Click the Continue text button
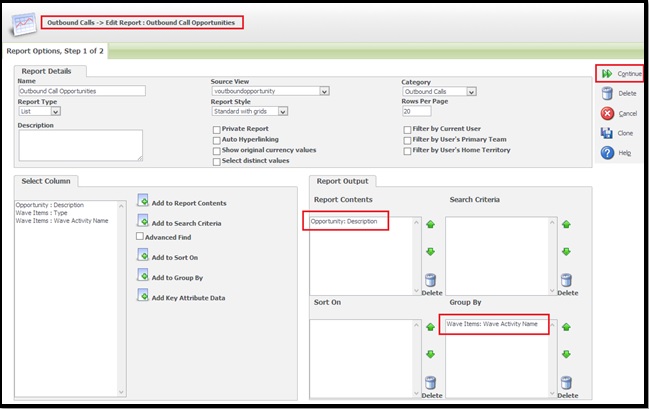The width and height of the screenshot is (649, 409). pyautogui.click(x=629, y=74)
